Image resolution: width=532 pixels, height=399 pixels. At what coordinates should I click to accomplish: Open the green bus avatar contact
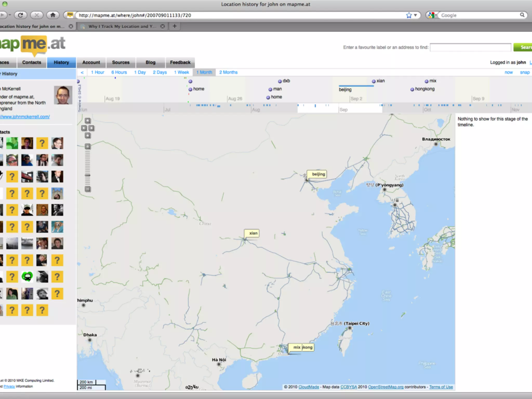coord(27,277)
